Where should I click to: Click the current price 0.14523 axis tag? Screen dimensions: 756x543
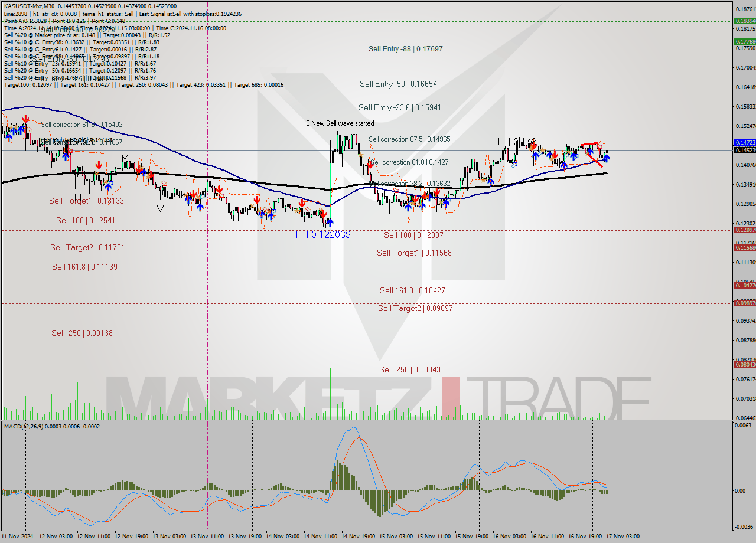744,150
